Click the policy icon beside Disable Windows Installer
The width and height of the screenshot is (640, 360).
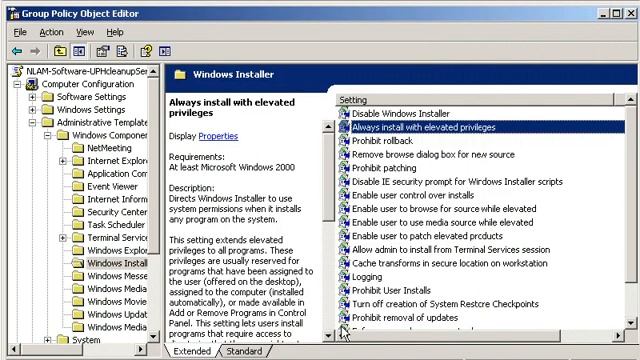pyautogui.click(x=344, y=113)
